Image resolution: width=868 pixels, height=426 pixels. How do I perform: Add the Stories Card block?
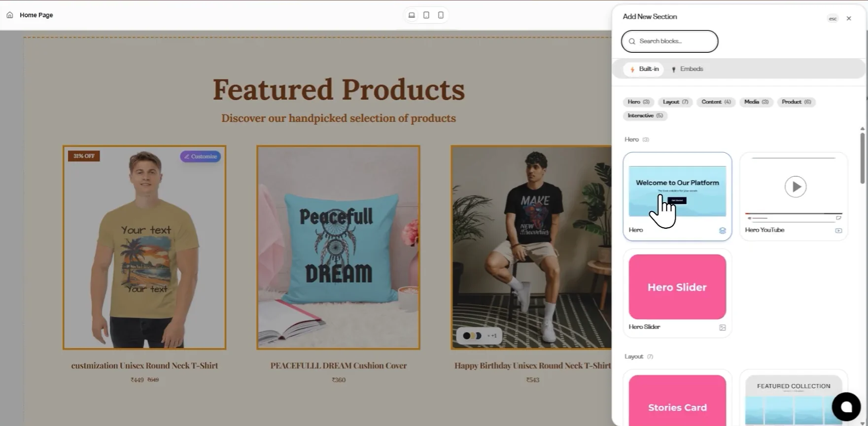(x=677, y=398)
